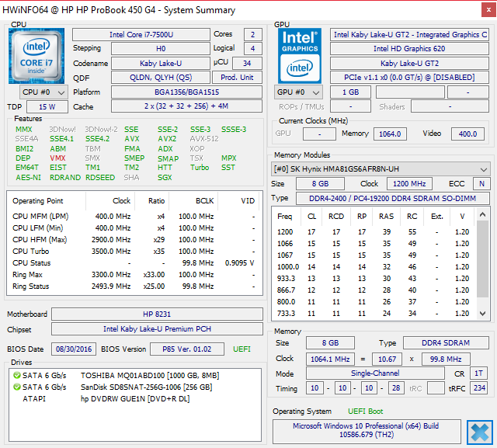This screenshot has height=448, width=497.
Task: Click the red VMX feature flag
Action: tap(57, 158)
